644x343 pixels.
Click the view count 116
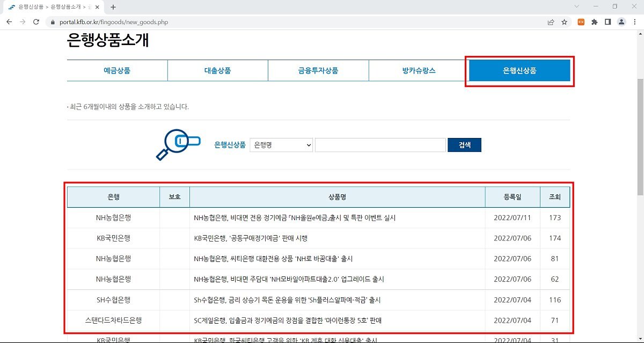click(x=555, y=300)
